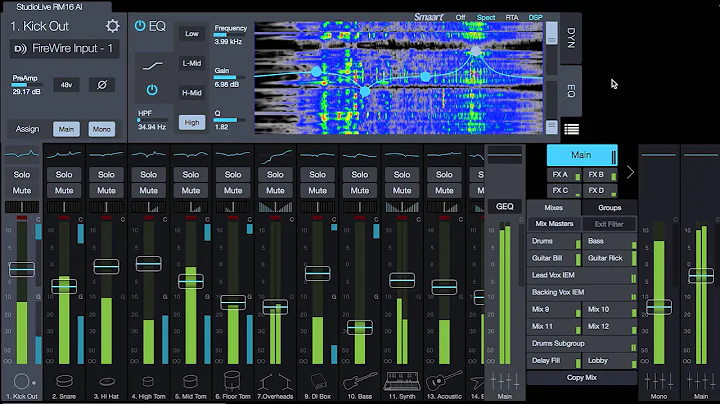
Task: Toggle the High band power icon
Action: pyautogui.click(x=152, y=90)
